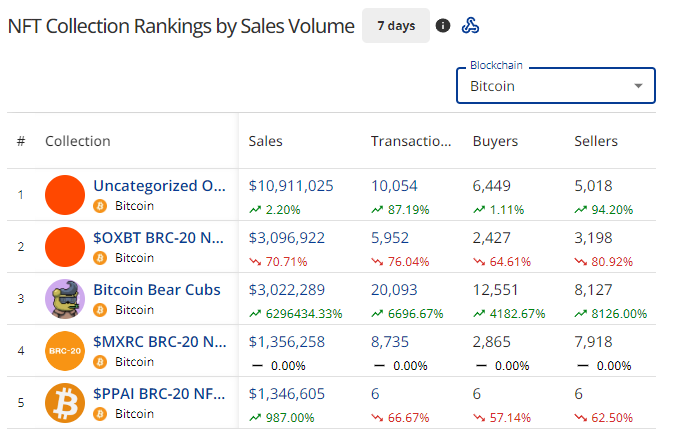Click the $MXRC BRC-20 collection logo
The height and width of the screenshot is (429, 681).
pos(65,351)
